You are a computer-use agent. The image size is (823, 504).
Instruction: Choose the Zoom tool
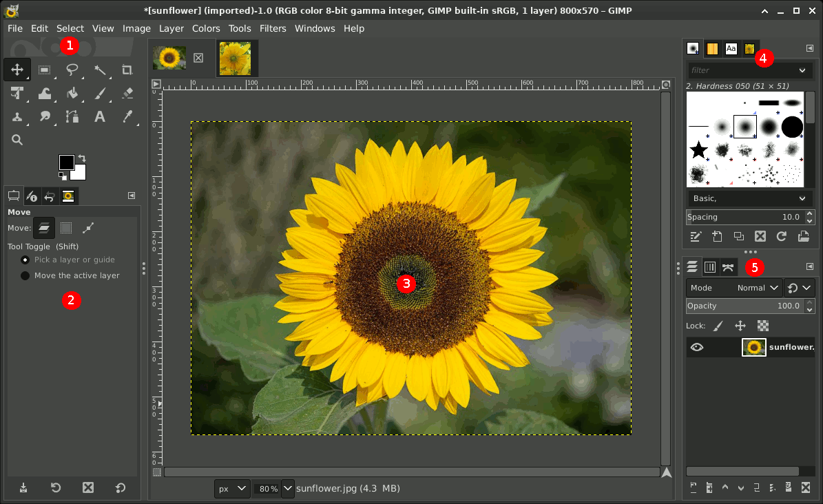[x=17, y=139]
